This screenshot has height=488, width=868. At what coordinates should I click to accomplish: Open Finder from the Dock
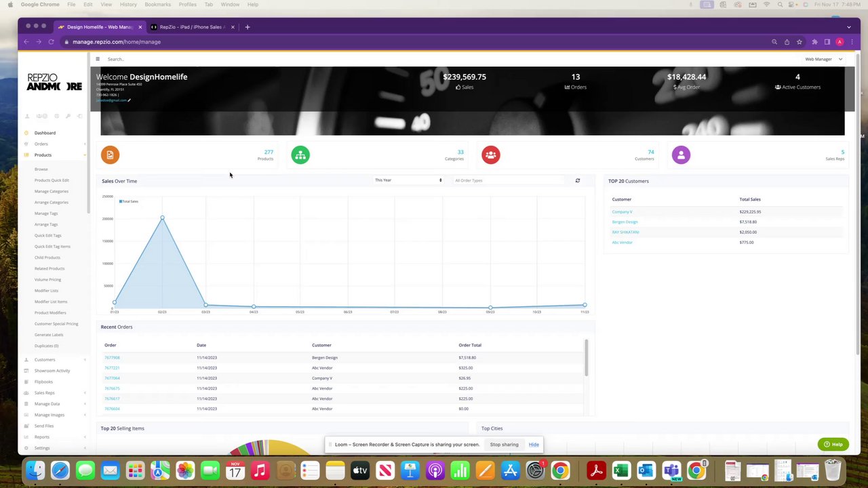(35, 470)
